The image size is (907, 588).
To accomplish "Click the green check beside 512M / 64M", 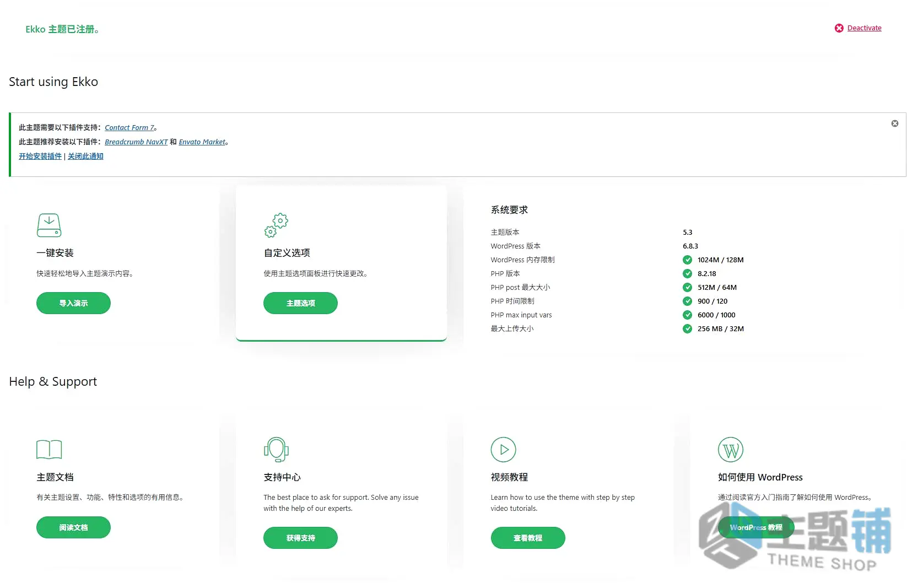I will (687, 288).
